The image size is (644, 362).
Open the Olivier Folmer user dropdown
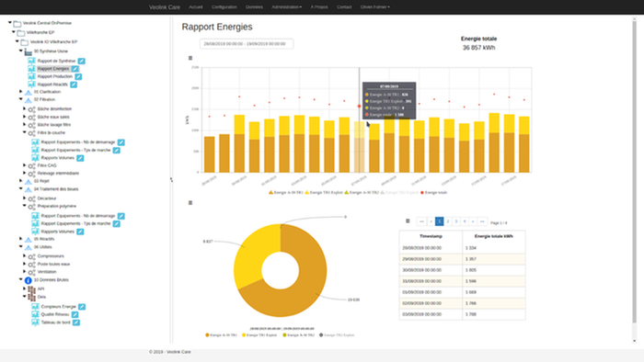click(x=375, y=7)
